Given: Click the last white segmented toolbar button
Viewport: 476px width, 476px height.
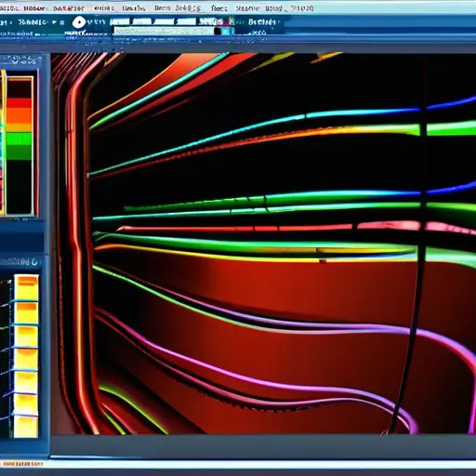Looking at the screenshot, I should pyautogui.click(x=211, y=21).
